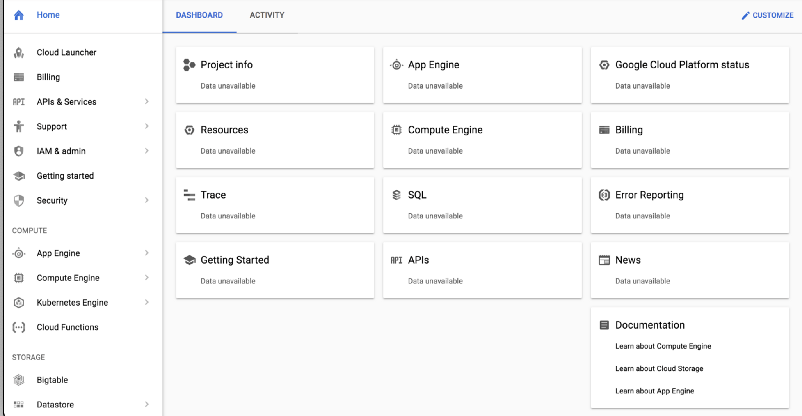This screenshot has height=416, width=802.
Task: Click the Customize button label
Action: [x=773, y=15]
